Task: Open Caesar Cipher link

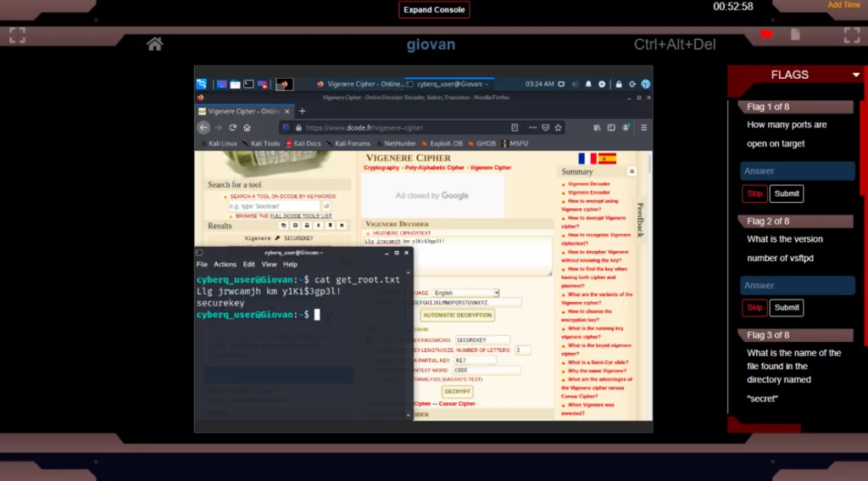Action: 457,404
